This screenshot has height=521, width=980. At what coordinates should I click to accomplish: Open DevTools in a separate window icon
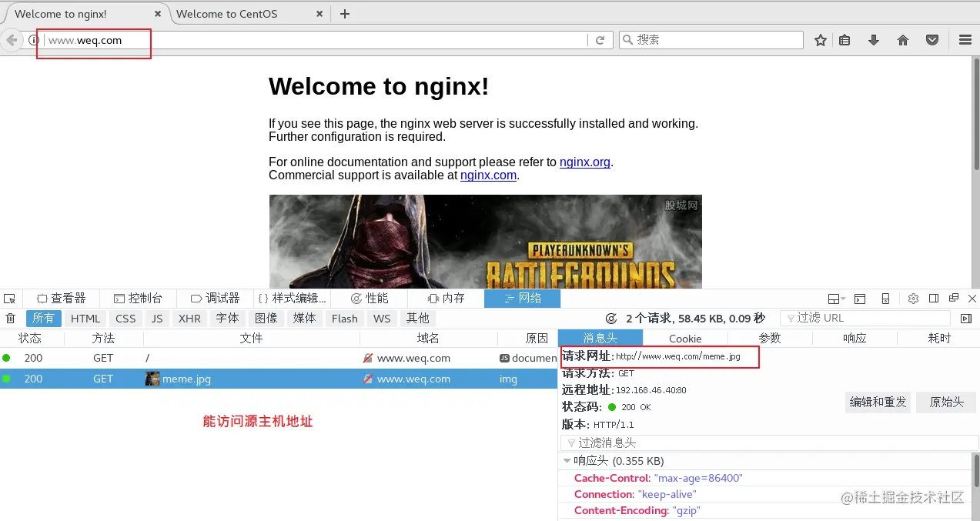(954, 298)
